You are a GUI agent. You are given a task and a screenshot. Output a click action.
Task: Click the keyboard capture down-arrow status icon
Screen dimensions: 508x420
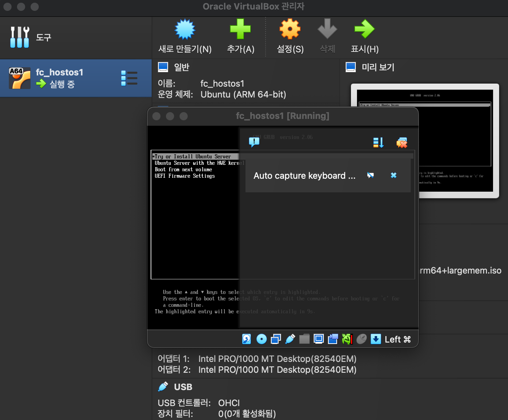coord(376,339)
